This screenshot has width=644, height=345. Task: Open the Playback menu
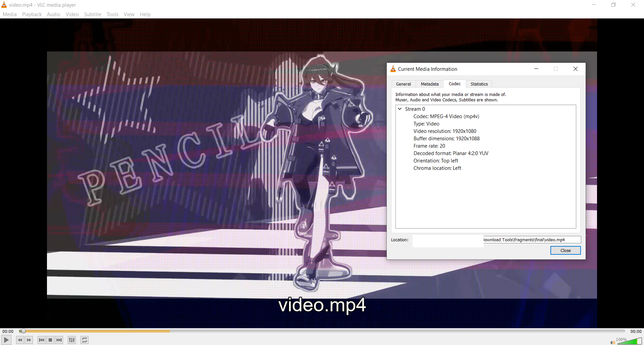click(32, 14)
